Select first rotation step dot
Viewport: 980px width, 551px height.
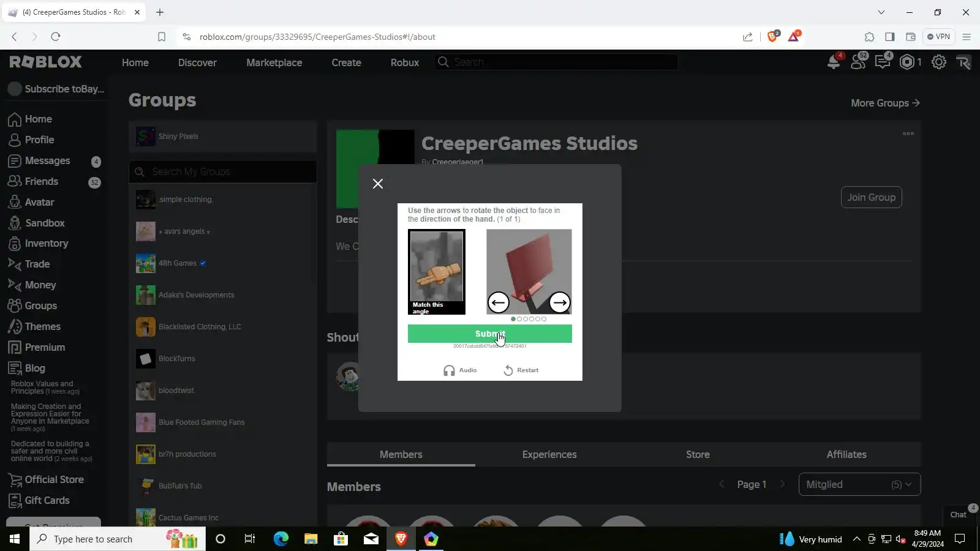(513, 319)
